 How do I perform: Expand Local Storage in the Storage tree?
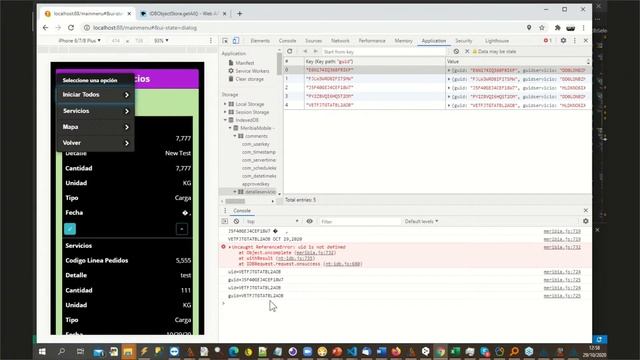(x=225, y=104)
